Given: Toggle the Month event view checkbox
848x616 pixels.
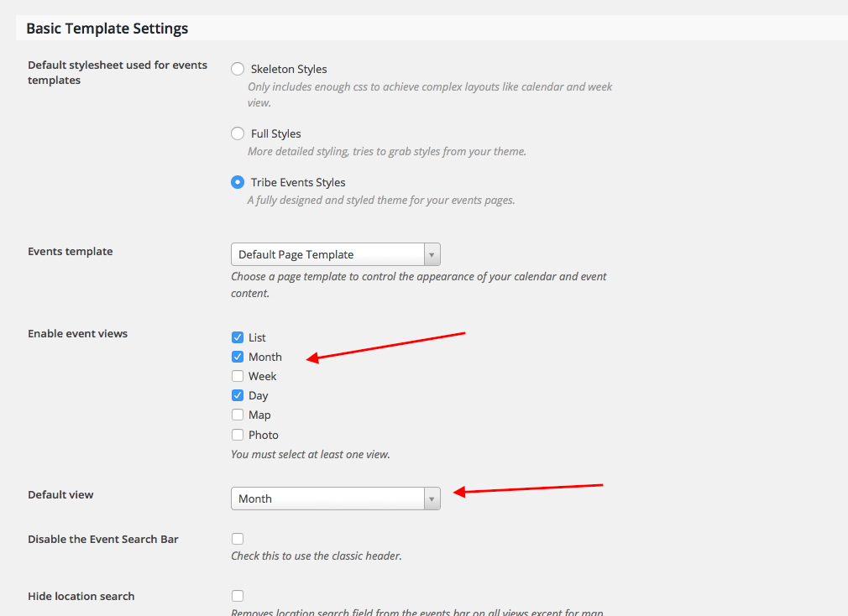Looking at the screenshot, I should pos(238,357).
